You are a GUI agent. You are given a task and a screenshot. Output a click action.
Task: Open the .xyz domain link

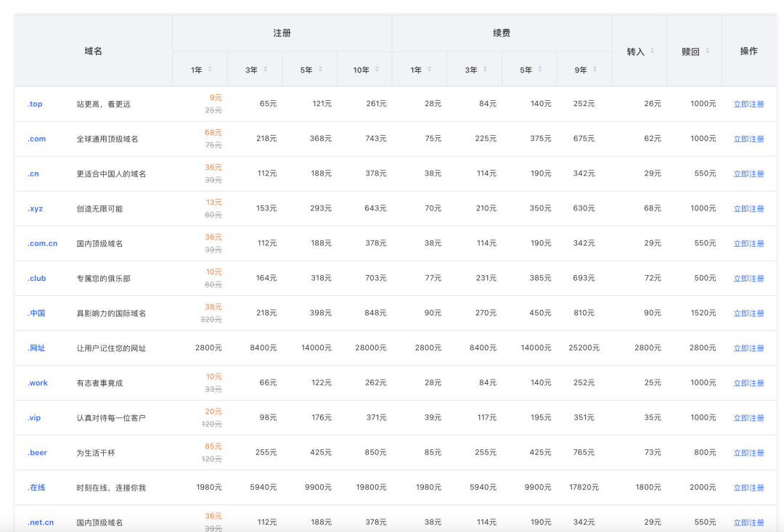pyautogui.click(x=35, y=208)
